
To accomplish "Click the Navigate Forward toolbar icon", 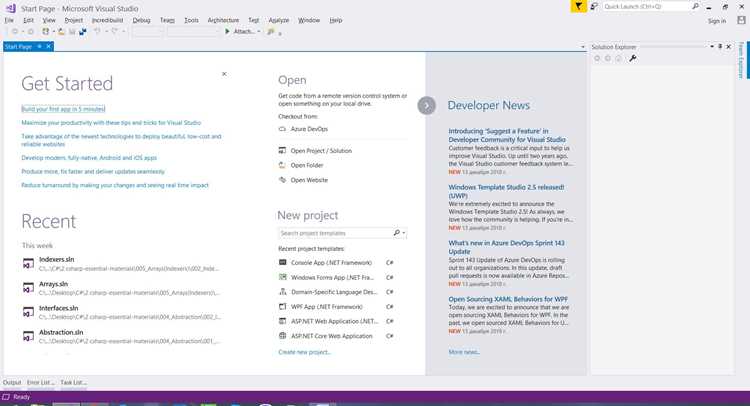I will [x=31, y=32].
